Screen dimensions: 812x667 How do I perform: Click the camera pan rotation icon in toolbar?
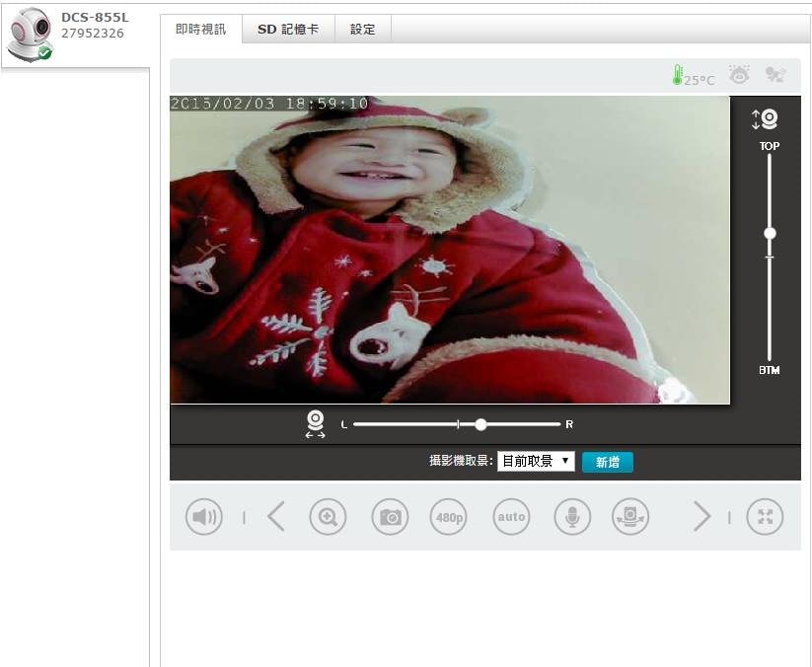(630, 517)
